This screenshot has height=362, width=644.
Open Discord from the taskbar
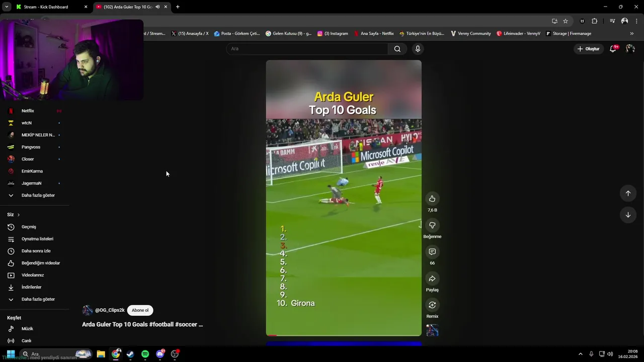click(x=160, y=354)
